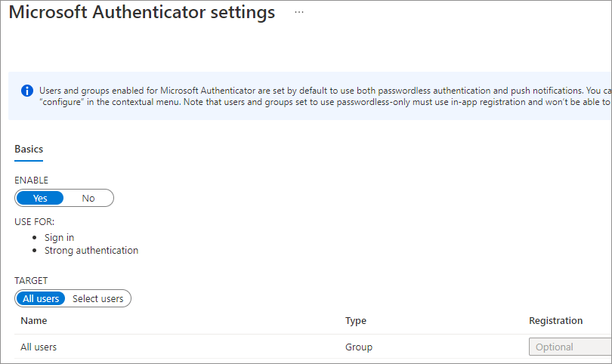
Task: Click the Sign in bullet item
Action: click(x=59, y=237)
